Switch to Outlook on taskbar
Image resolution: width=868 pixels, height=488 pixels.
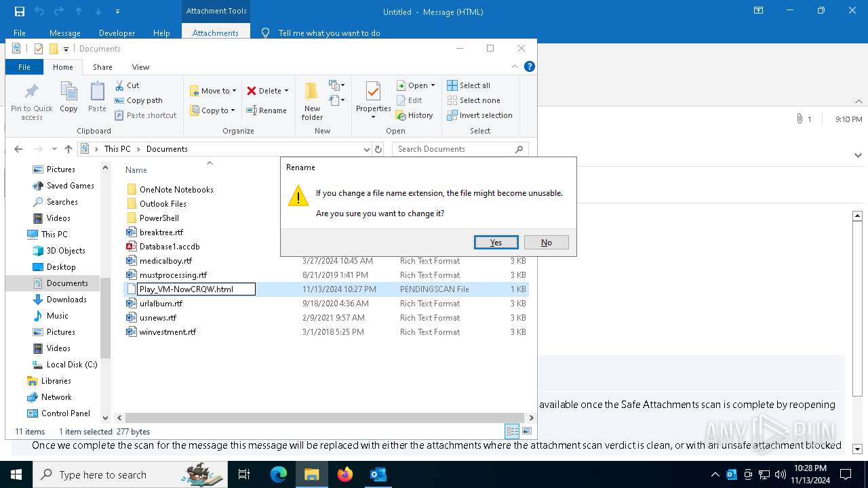click(378, 474)
